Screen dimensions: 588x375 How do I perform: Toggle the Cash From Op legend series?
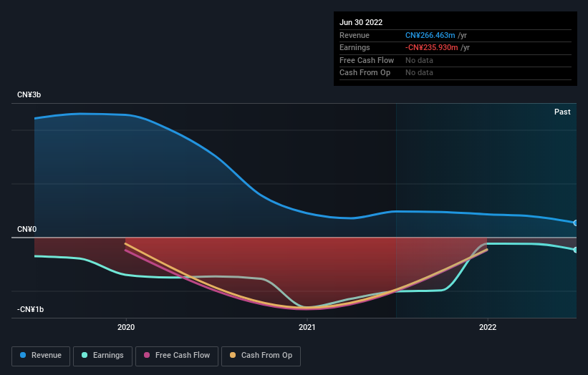[x=261, y=356]
